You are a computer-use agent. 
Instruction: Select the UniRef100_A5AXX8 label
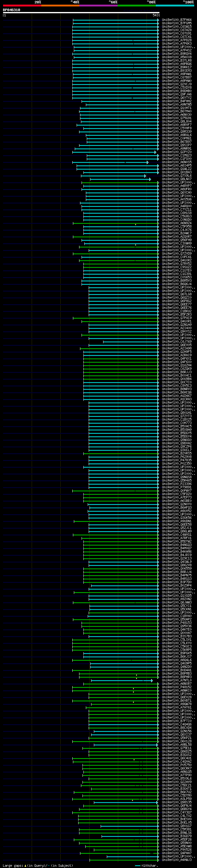point(177,57)
